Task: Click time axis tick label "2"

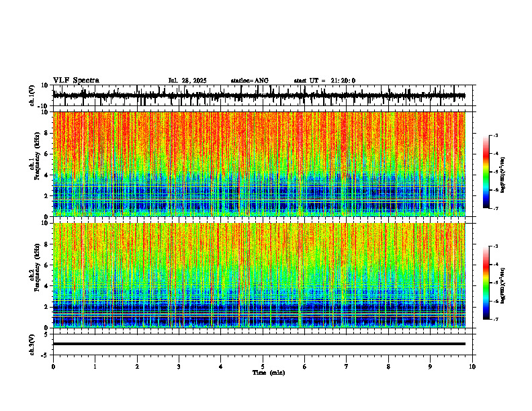Action: click(137, 367)
